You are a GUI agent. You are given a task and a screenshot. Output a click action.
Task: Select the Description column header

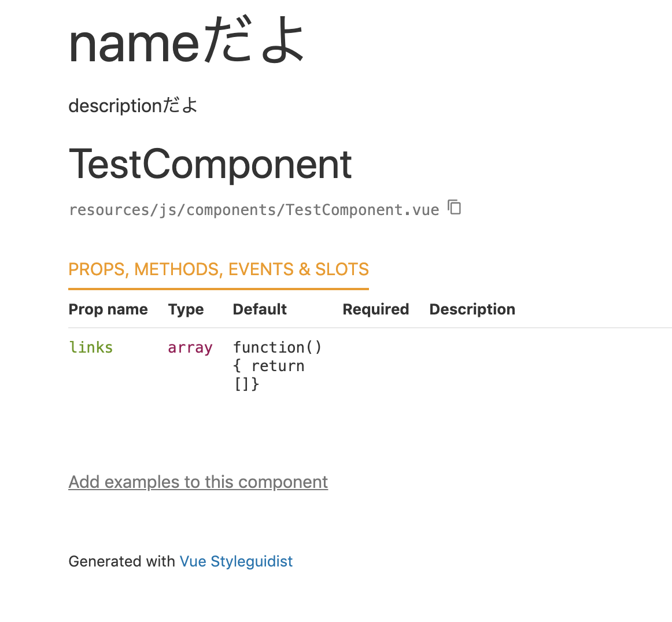coord(472,309)
